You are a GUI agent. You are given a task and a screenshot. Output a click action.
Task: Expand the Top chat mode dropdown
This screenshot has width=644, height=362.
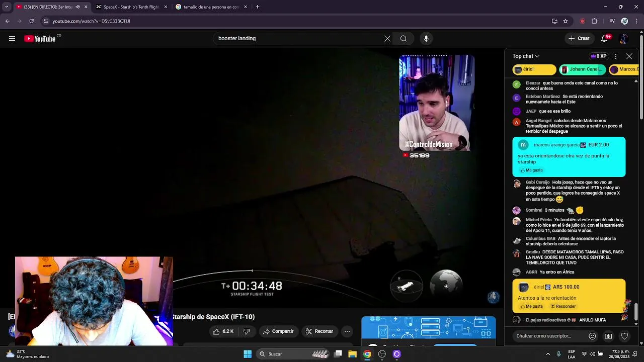click(526, 56)
